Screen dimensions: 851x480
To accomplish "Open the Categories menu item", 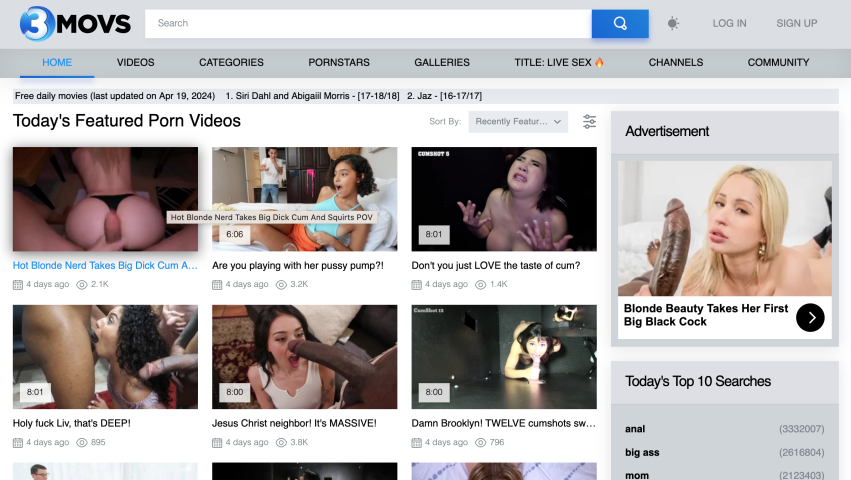I will click(x=231, y=62).
